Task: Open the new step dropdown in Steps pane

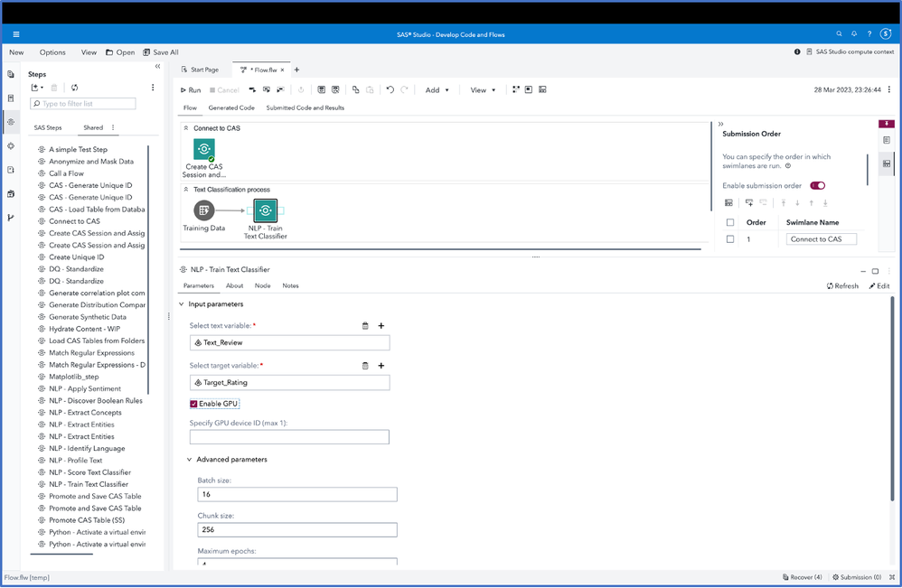Action: (x=37, y=88)
